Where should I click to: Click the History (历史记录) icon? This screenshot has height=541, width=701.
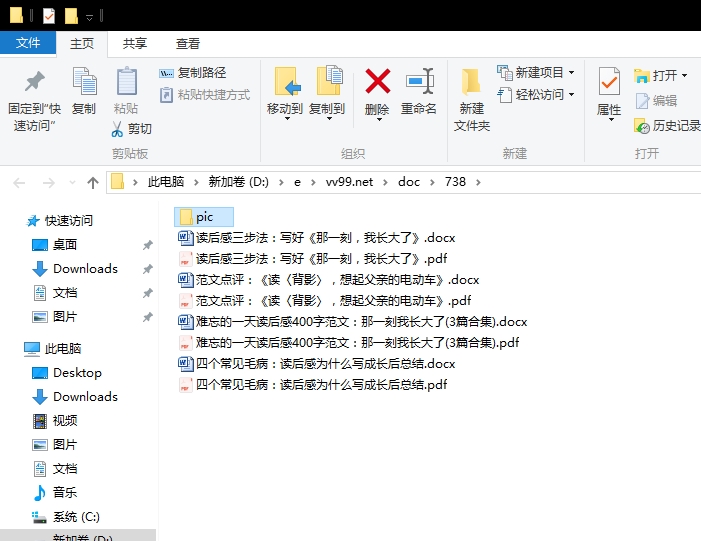pos(642,126)
